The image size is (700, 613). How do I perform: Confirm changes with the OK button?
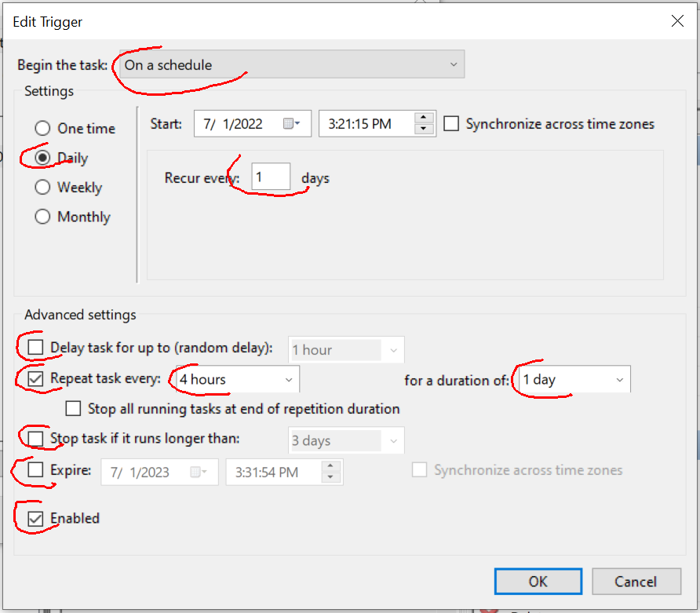[538, 582]
